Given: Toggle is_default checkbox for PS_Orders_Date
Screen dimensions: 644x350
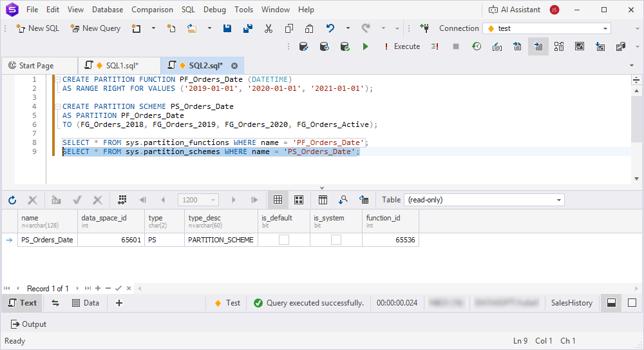Looking at the screenshot, I should pyautogui.click(x=284, y=240).
